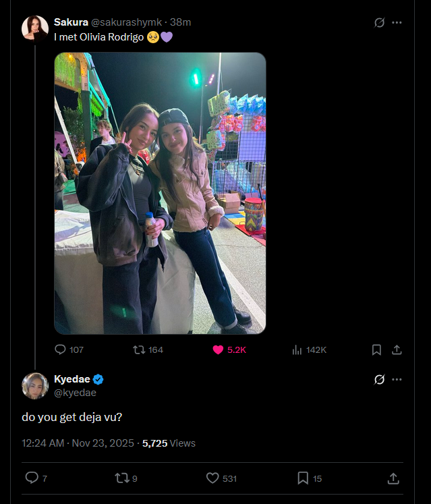
Task: Bookmark Sakura's post
Action: coord(376,349)
